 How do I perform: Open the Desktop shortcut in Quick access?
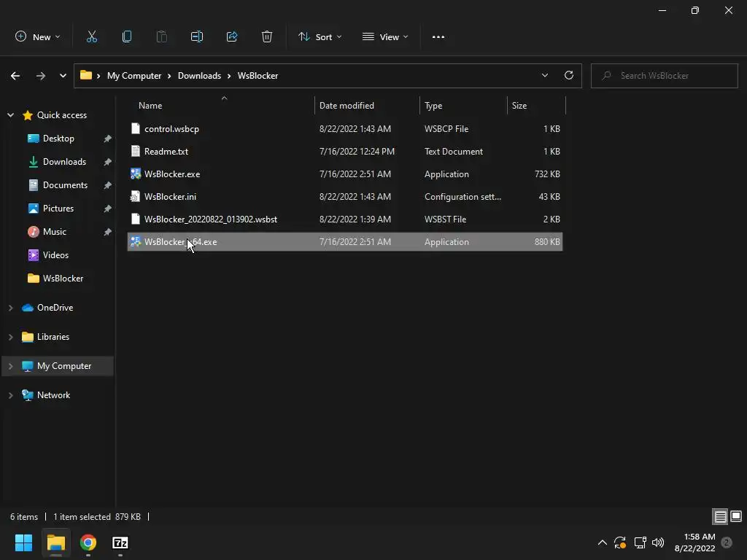58,139
